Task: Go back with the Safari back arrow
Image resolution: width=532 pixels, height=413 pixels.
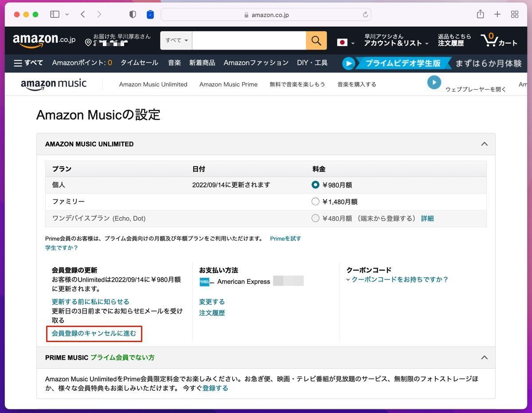Action: click(83, 15)
